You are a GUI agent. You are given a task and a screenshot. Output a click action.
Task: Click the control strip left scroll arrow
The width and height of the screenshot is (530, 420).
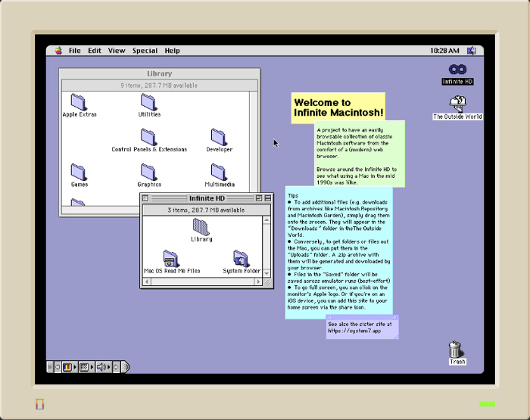coord(58,367)
